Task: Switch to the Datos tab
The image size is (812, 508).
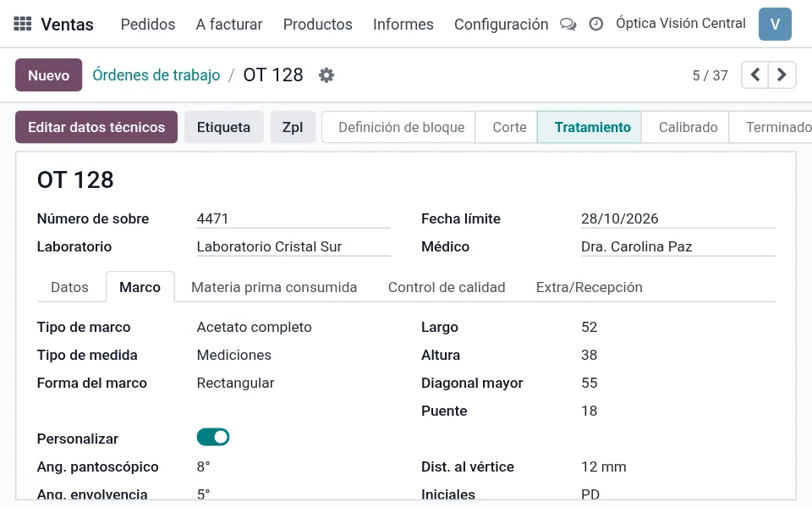Action: [x=69, y=287]
